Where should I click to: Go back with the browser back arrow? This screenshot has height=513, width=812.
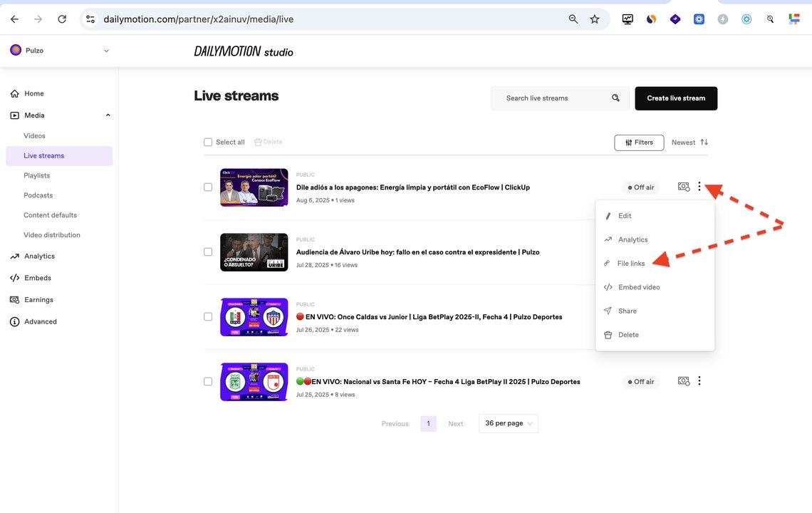tap(14, 19)
